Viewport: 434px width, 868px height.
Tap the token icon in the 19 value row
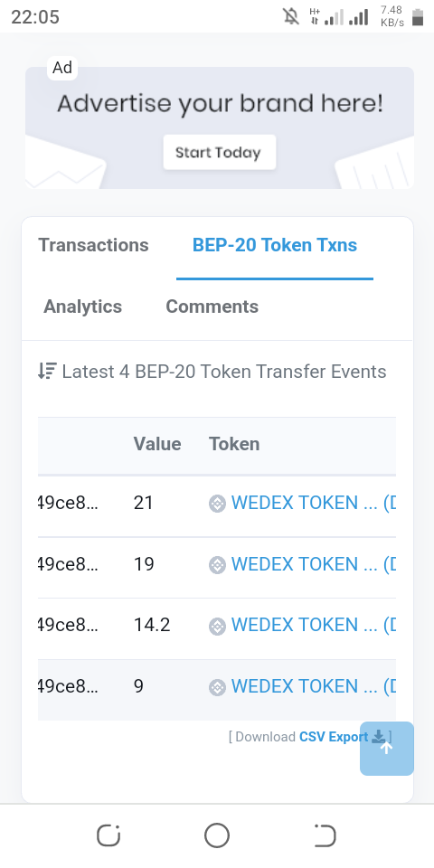[x=217, y=564]
